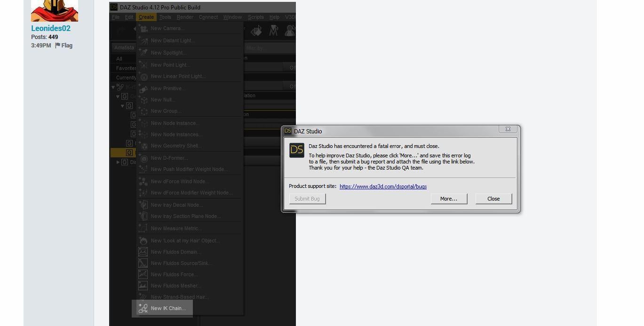
Task: Click the 'filter by...' search field
Action: click(269, 48)
